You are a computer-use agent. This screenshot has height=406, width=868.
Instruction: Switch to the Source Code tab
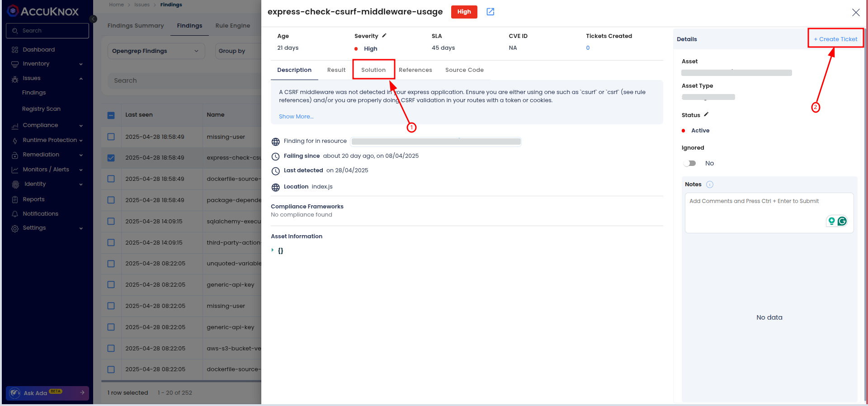tap(464, 70)
